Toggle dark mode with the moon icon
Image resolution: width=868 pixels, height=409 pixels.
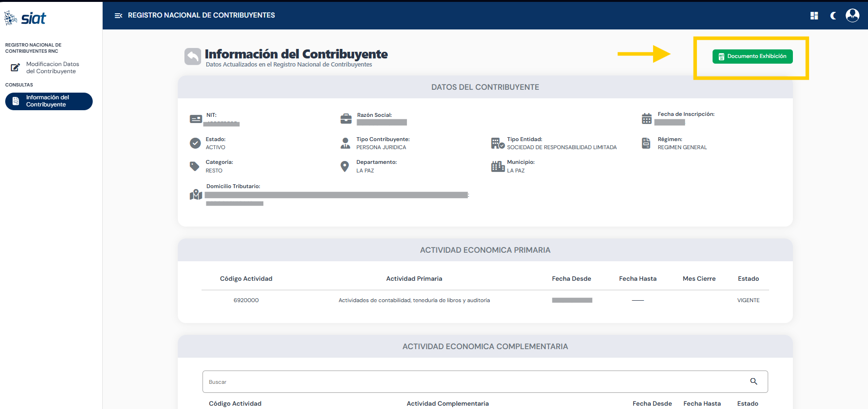pyautogui.click(x=833, y=16)
